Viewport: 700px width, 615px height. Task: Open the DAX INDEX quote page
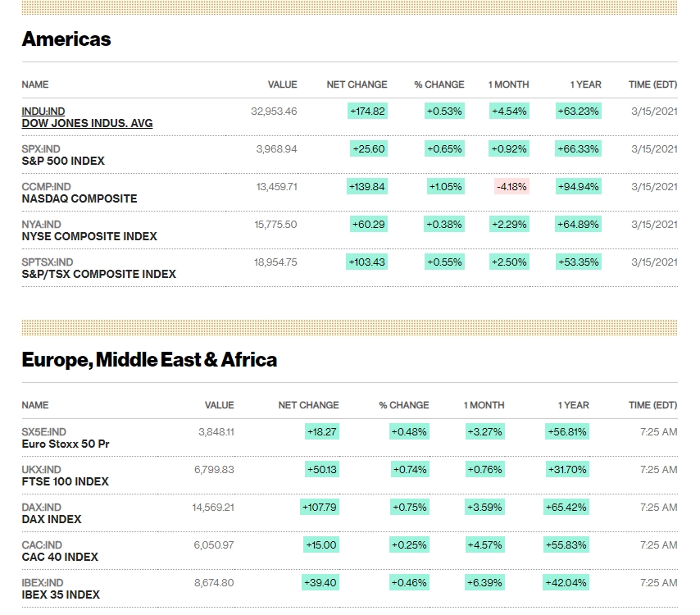coord(52,519)
